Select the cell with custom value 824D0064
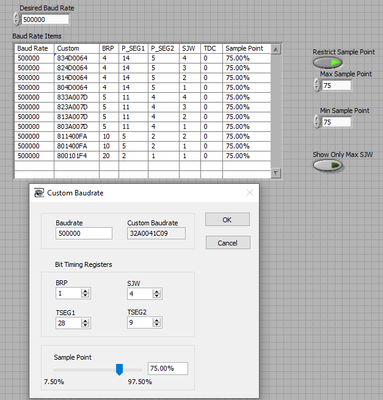This screenshot has height=400, width=383. click(x=77, y=68)
